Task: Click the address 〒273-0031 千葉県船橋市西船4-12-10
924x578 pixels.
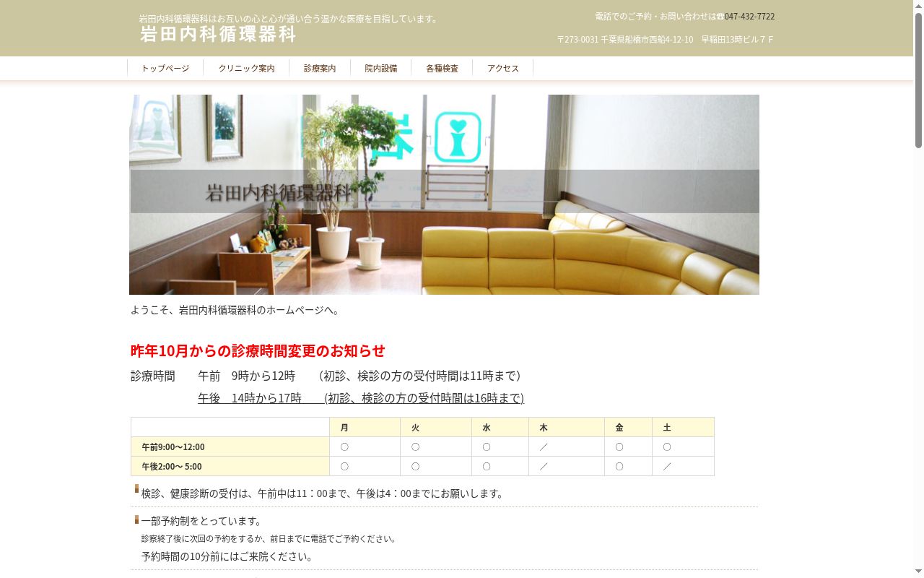Action: [625, 39]
